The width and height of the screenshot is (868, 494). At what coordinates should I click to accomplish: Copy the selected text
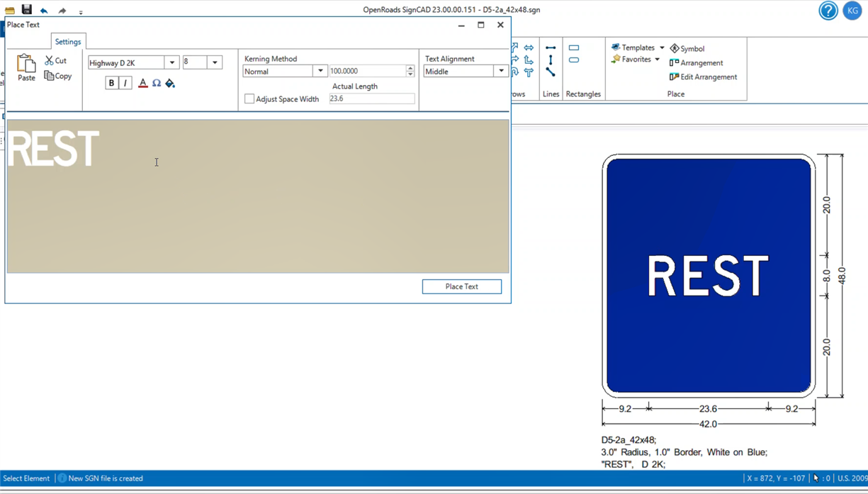point(58,76)
